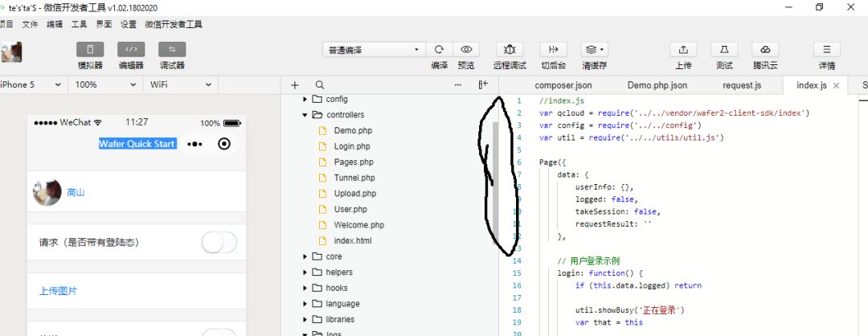Collapse the file tree panel icon
The width and height of the screenshot is (868, 336).
click(483, 84)
